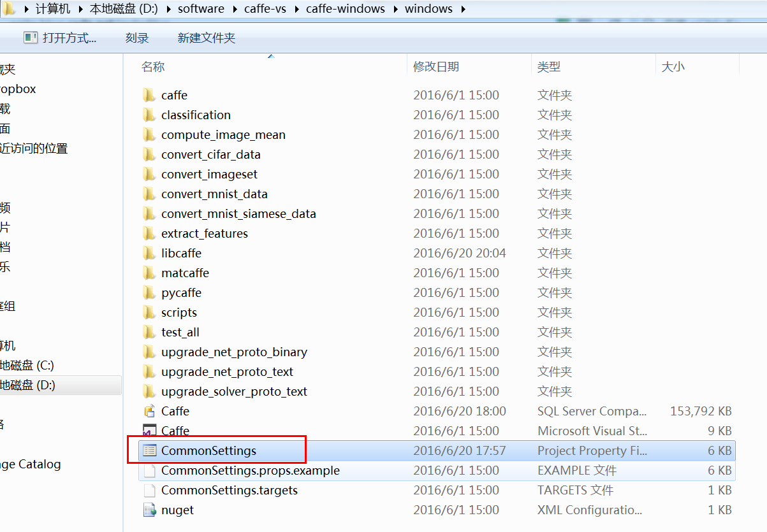Select the nuget XML config file icon

(149, 510)
